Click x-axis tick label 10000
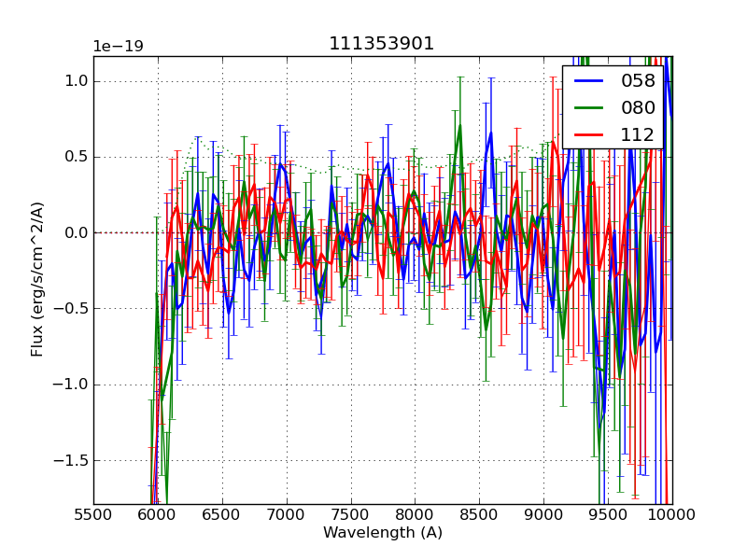Viewport: 747px width, 560px height. [671, 512]
